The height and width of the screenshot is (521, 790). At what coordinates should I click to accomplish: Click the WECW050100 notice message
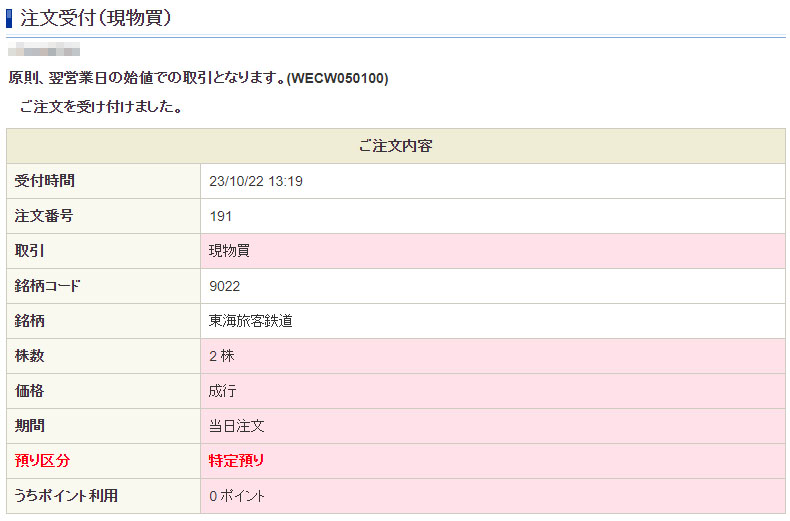pyautogui.click(x=198, y=78)
